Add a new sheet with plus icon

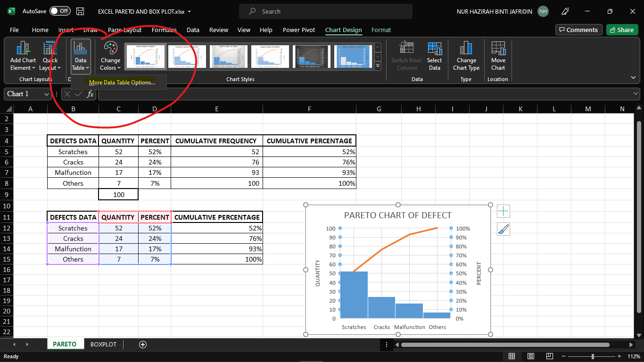[143, 345]
